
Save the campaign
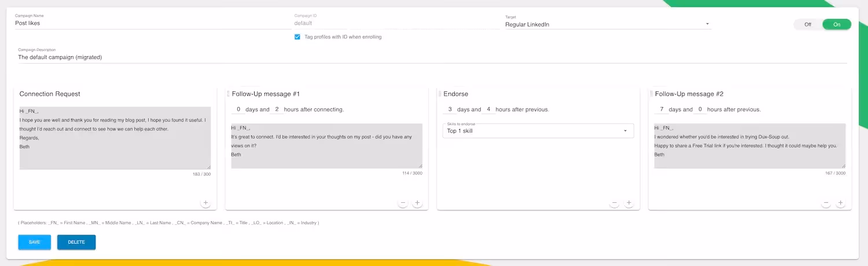point(35,242)
